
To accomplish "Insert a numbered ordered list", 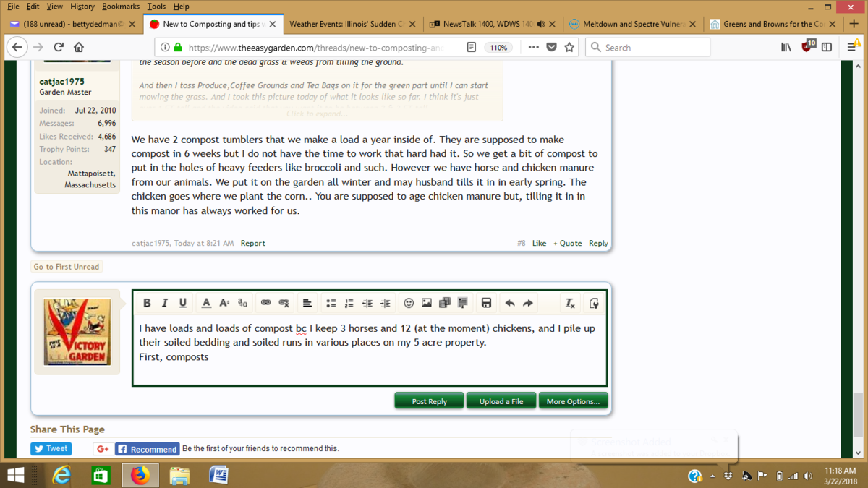I will (349, 303).
